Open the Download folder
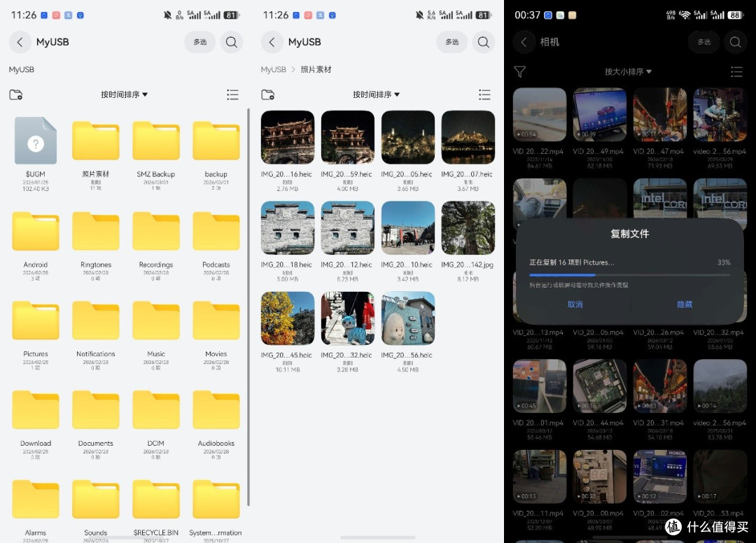The height and width of the screenshot is (543, 756). click(x=36, y=410)
